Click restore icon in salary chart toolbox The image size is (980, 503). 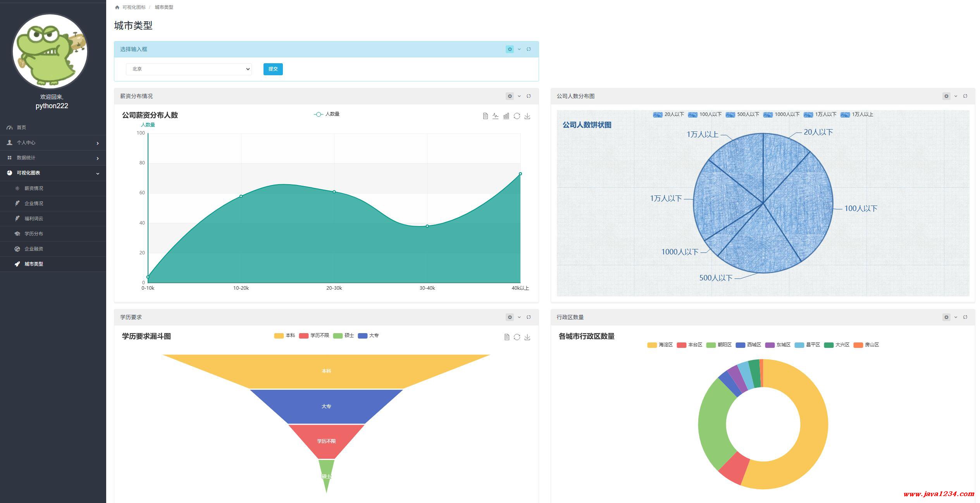coord(517,116)
